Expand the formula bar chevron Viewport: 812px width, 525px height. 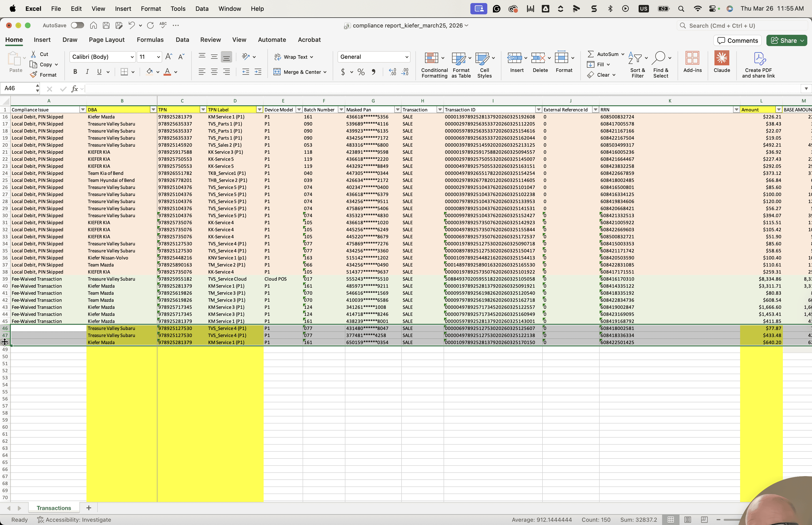click(806, 89)
